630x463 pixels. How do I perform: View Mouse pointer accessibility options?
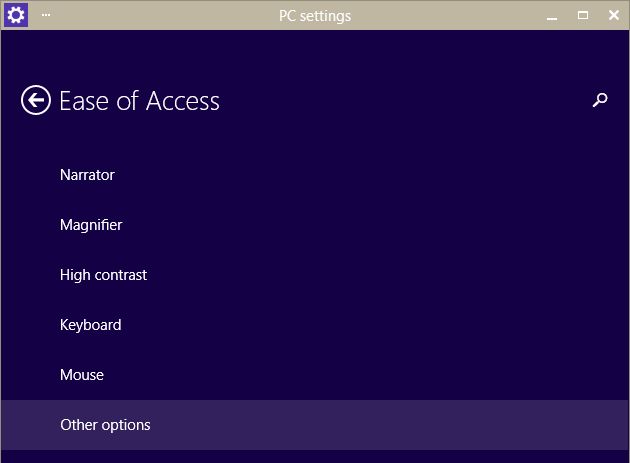click(x=82, y=375)
